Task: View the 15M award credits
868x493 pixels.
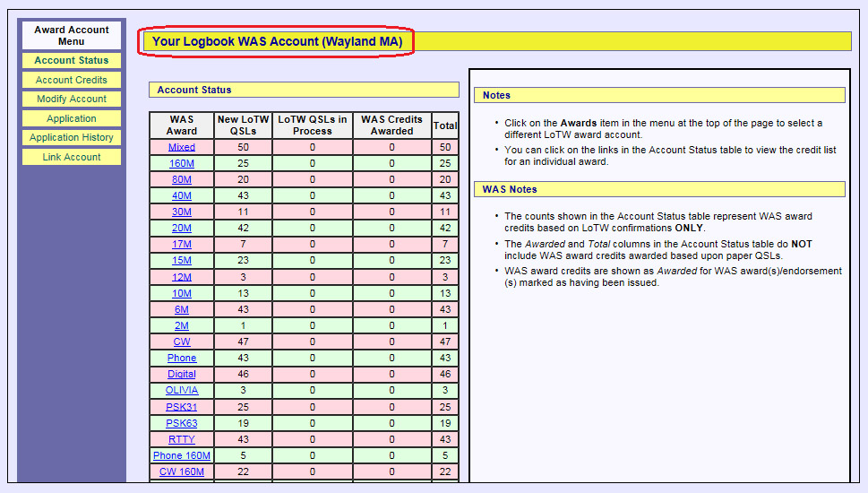Action: coord(182,260)
